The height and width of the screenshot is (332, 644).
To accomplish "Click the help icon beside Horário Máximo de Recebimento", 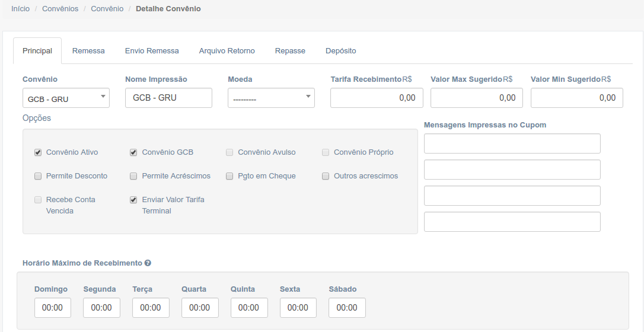I will tap(148, 263).
